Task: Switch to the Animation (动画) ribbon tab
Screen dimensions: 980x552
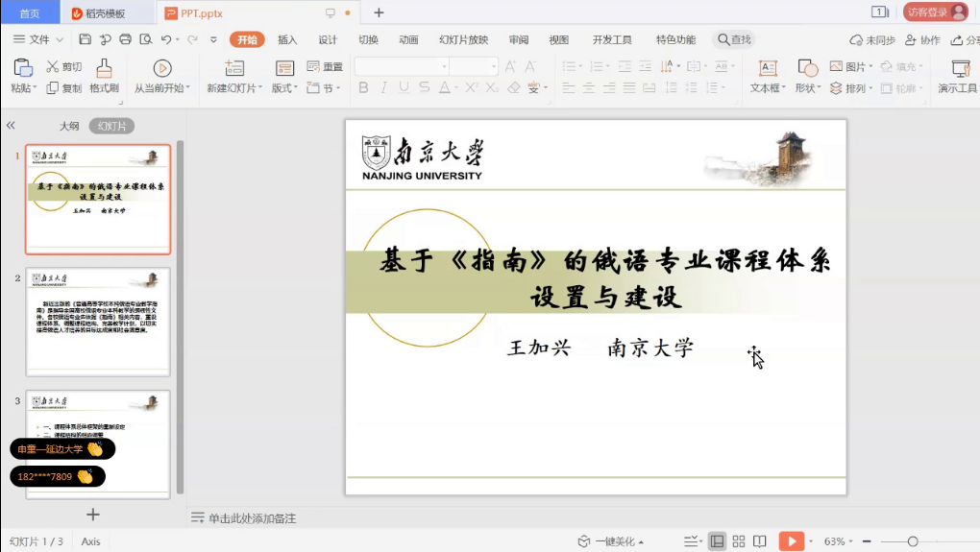Action: pos(408,39)
